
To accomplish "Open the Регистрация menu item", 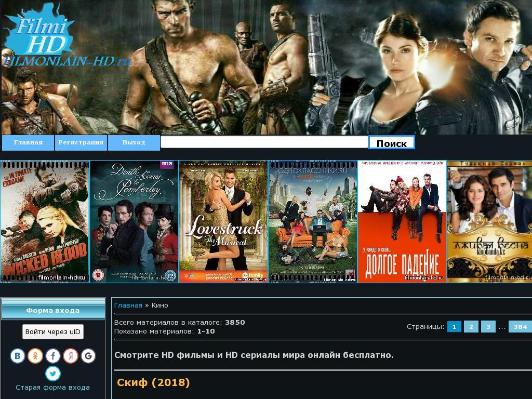I will (x=81, y=142).
